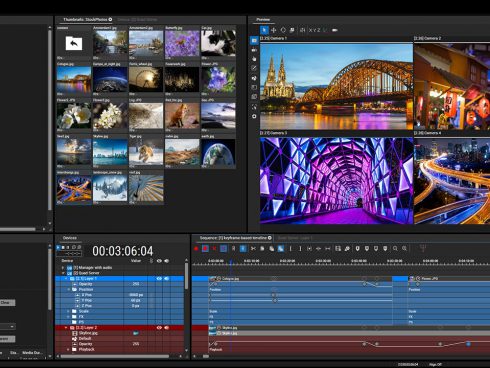Image resolution: width=490 pixels, height=368 pixels.
Task: Click the right bracket out-point icon
Action: (300, 248)
